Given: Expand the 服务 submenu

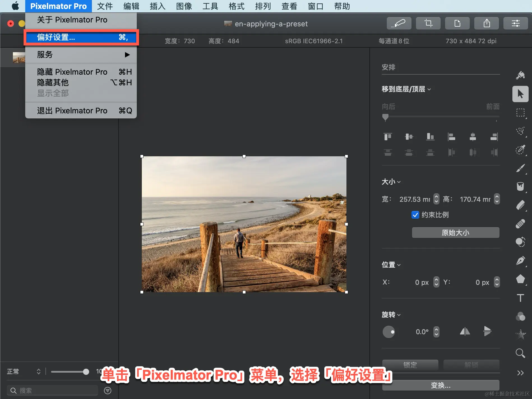Looking at the screenshot, I should 81,54.
